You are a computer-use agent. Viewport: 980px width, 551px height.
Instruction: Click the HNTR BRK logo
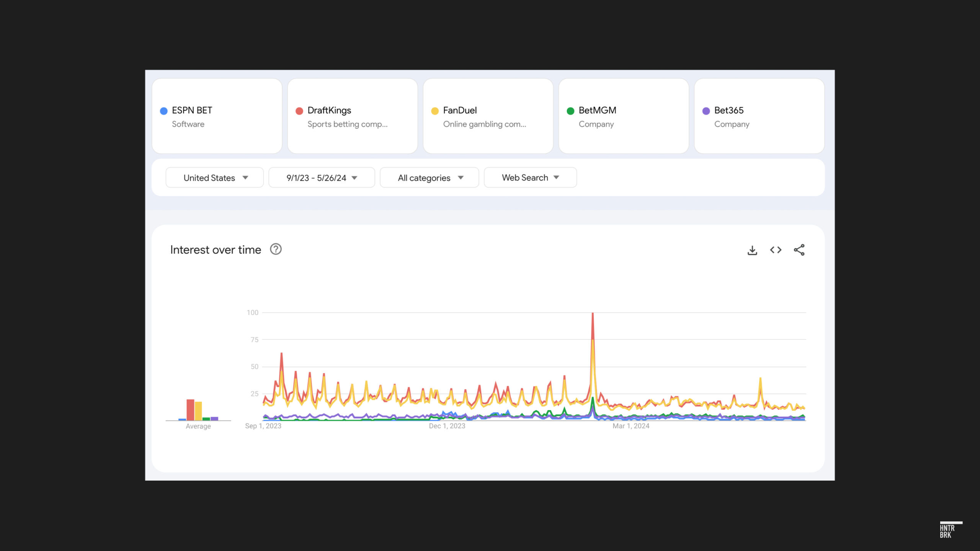coord(950,530)
